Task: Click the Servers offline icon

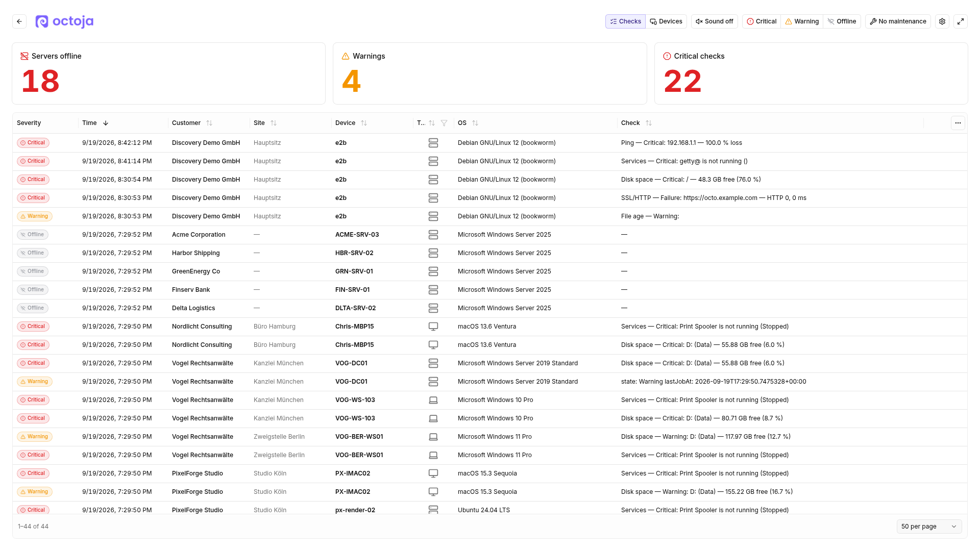Action: [24, 56]
